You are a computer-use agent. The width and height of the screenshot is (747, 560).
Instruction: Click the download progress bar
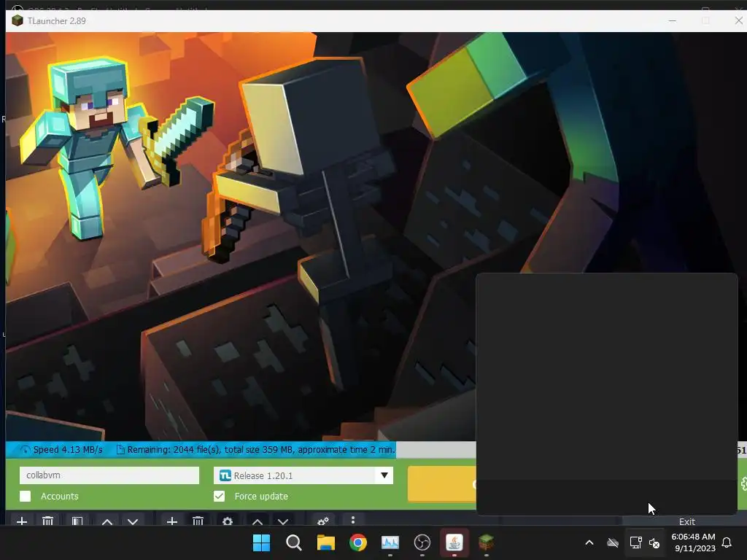[x=241, y=449]
